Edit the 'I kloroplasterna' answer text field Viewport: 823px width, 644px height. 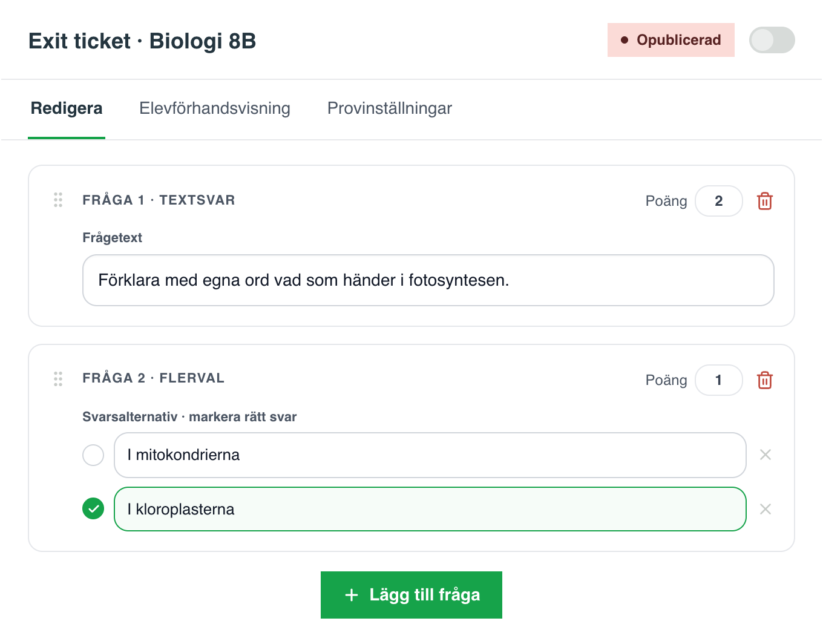pos(430,509)
